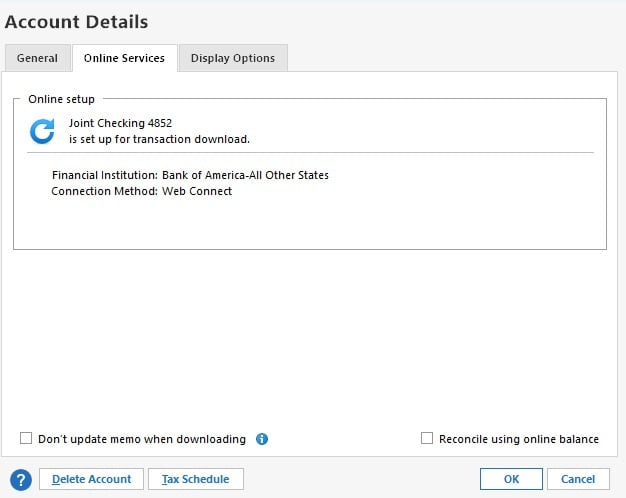The width and height of the screenshot is (626, 498).
Task: Click the Financial Institution label
Action: click(105, 175)
